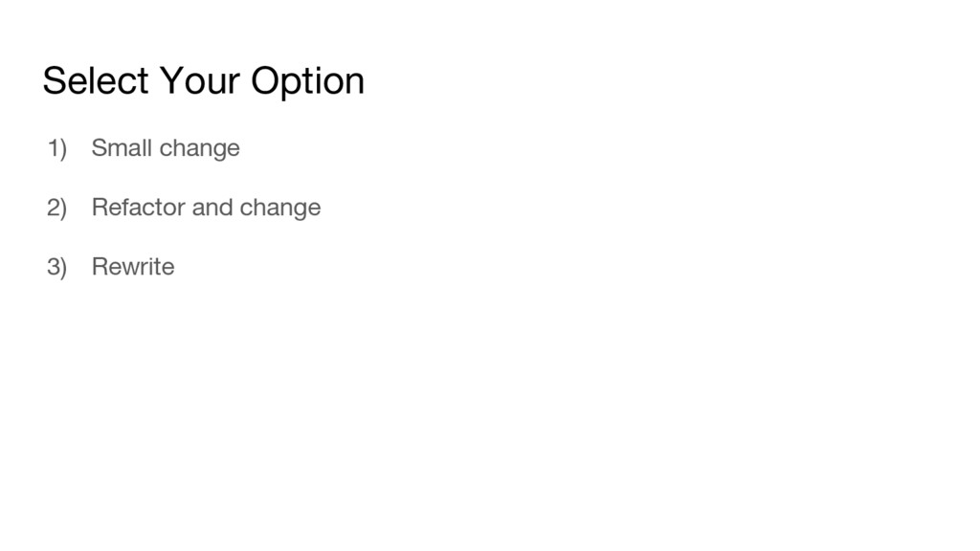This screenshot has width=980, height=551.
Task: Place cursor at start of 'Rewrite'
Action: click(92, 267)
